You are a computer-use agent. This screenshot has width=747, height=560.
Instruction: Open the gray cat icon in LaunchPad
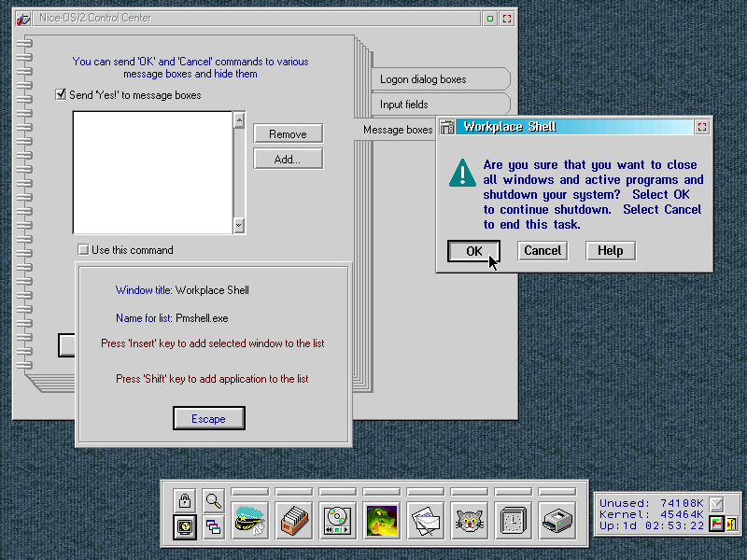point(470,521)
